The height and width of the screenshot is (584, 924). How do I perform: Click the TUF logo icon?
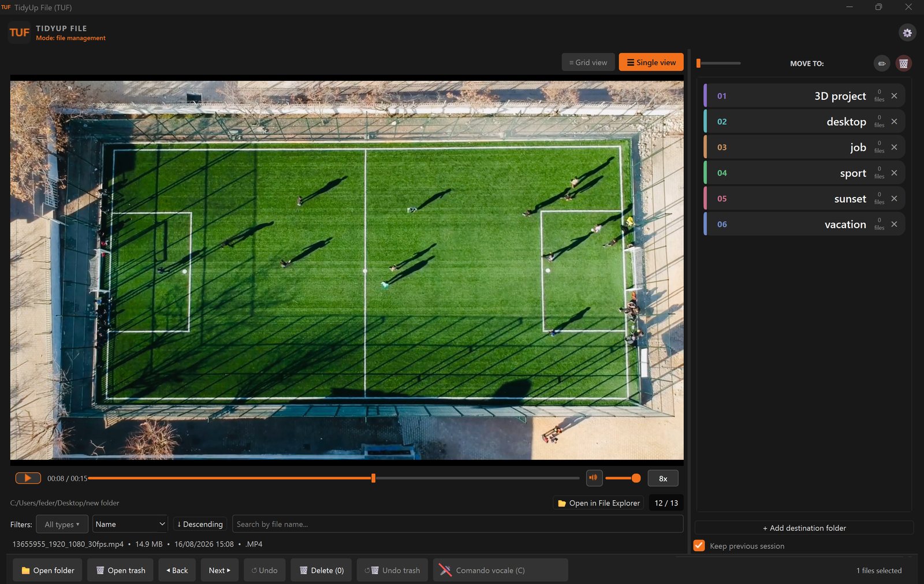(x=19, y=32)
